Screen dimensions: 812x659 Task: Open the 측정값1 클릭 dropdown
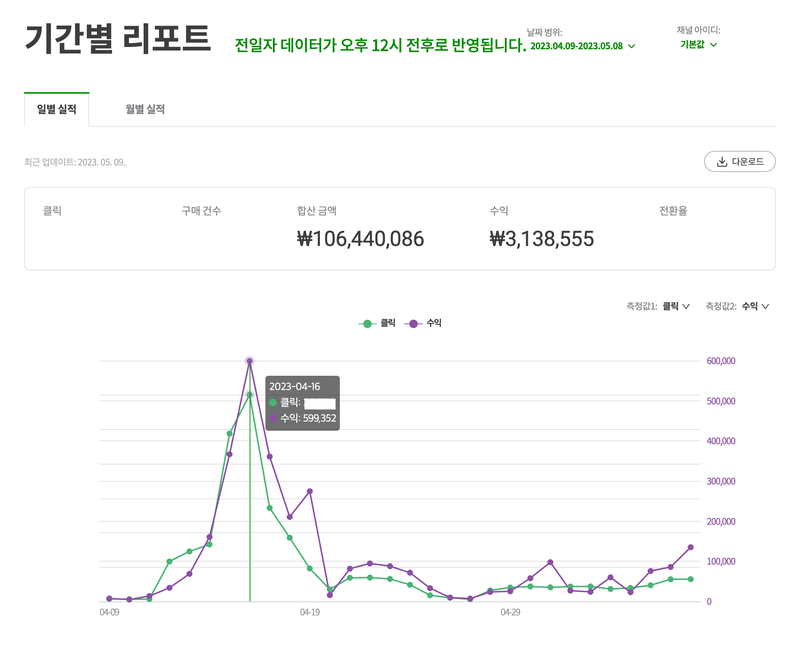tap(676, 306)
